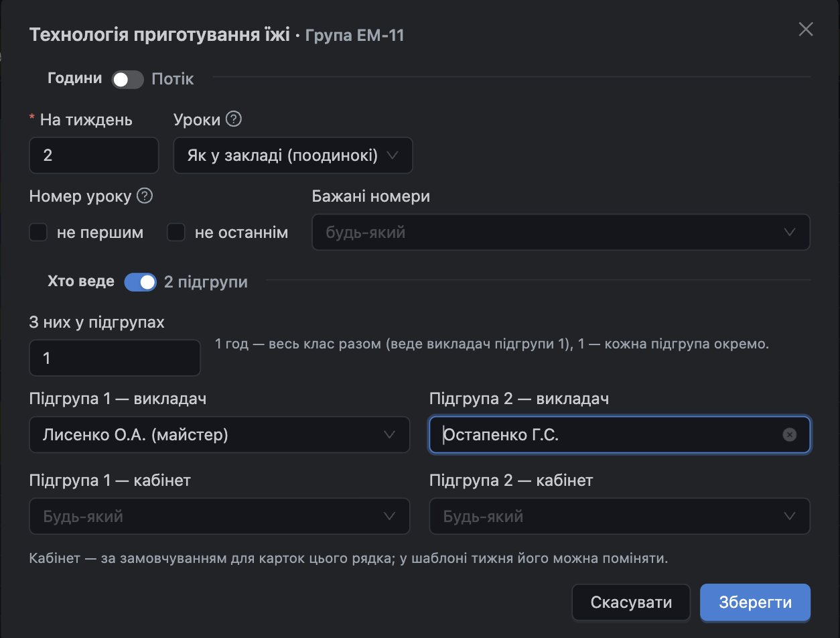
Task: Click the 'Кабінет — за замовчуванням' note text
Action: [349, 558]
